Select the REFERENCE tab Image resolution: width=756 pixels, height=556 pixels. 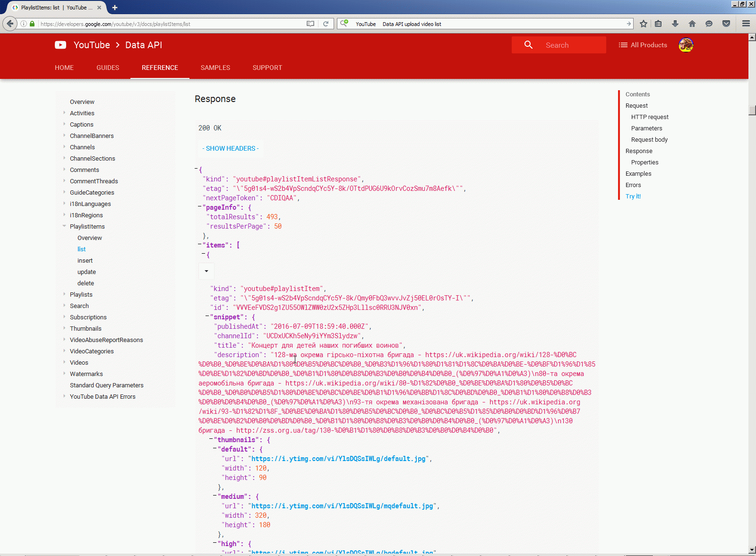click(160, 68)
